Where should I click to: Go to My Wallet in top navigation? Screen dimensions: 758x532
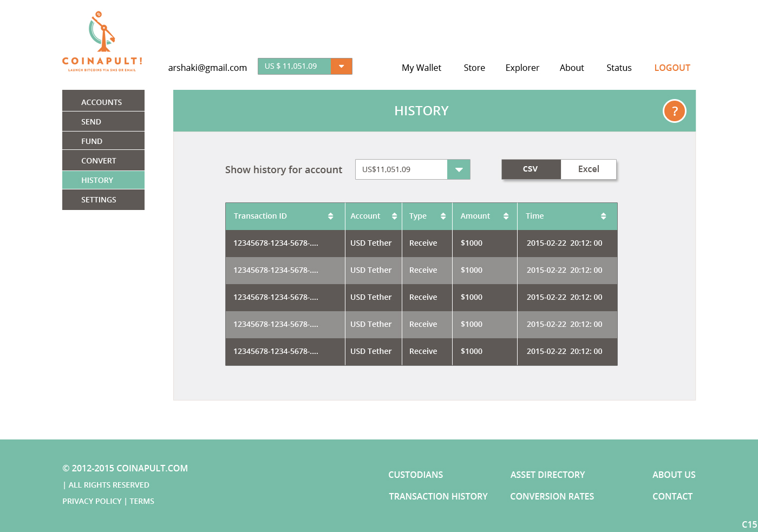(421, 68)
